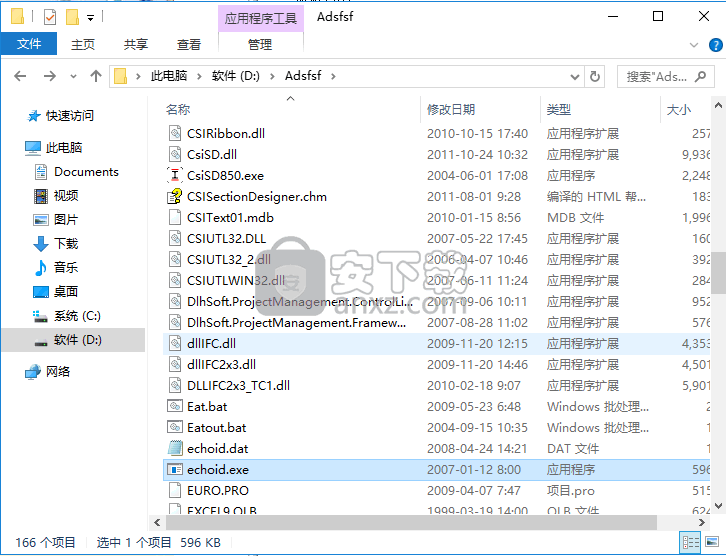This screenshot has height=556, width=726.
Task: Click the CsiSD.dll file icon
Action: coord(175,154)
